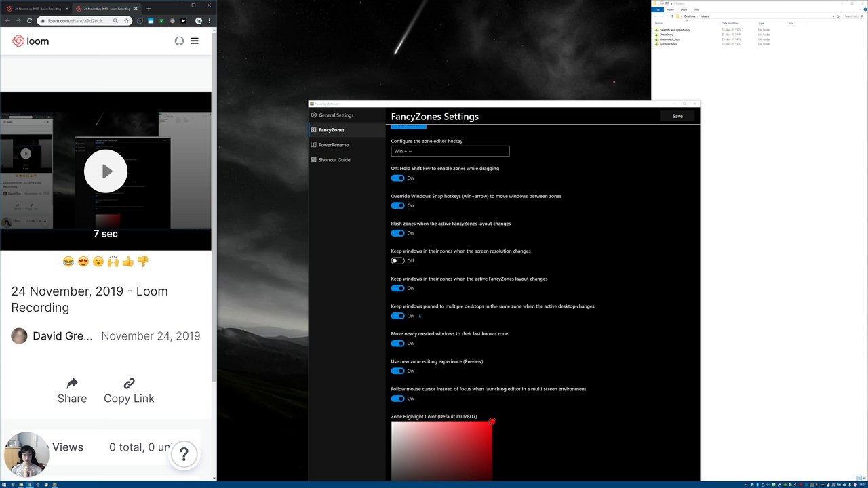This screenshot has width=868, height=488.
Task: React with the laughing-crying emoji
Action: 68,262
